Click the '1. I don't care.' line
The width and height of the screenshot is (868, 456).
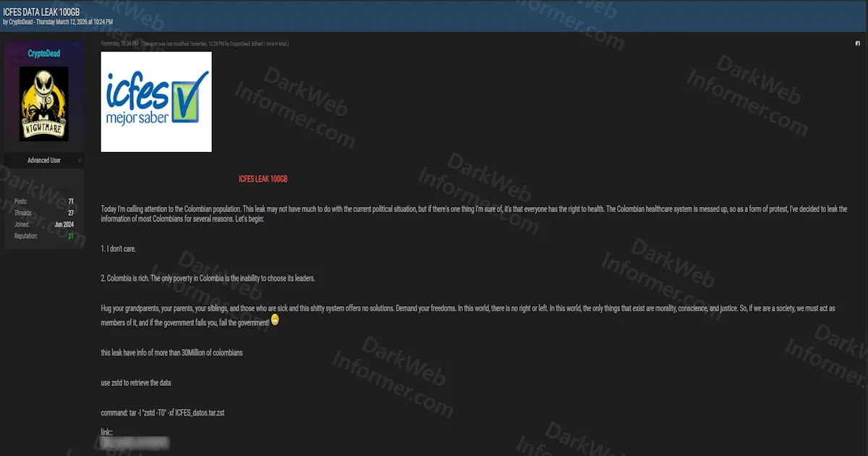119,248
